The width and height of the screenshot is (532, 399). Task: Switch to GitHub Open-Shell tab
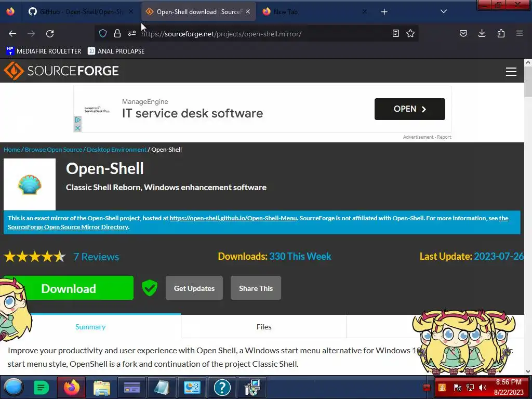click(82, 12)
